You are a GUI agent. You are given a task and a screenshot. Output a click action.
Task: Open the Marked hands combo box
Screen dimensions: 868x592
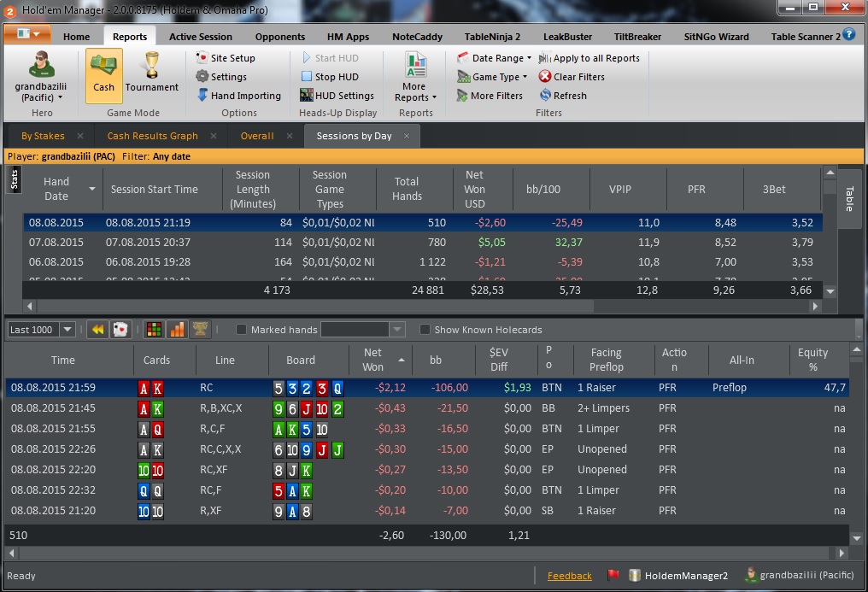click(x=362, y=330)
